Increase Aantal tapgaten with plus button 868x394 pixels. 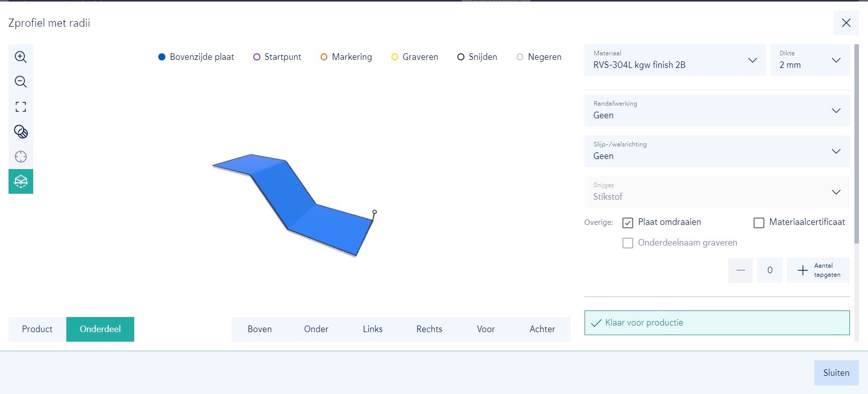[x=803, y=270]
